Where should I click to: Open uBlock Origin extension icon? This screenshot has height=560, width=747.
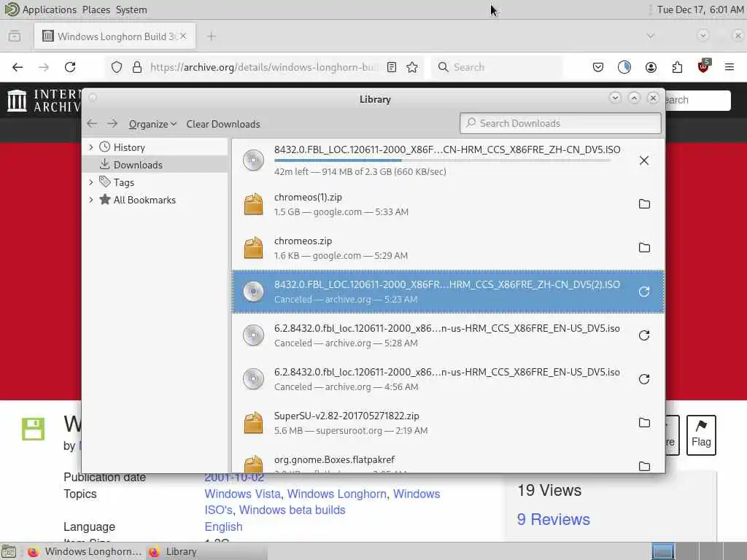(x=704, y=66)
